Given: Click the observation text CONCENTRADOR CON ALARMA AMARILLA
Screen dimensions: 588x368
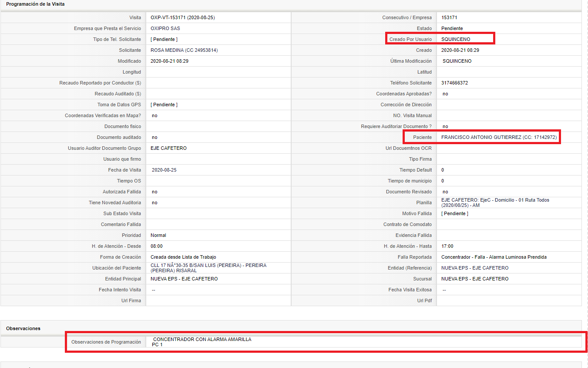Looking at the screenshot, I should [x=202, y=339].
